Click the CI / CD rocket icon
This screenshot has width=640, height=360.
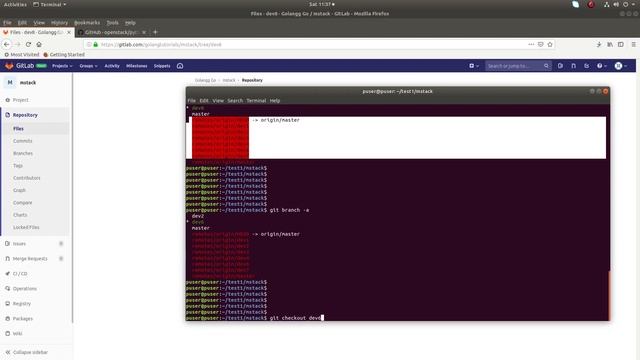click(7, 273)
